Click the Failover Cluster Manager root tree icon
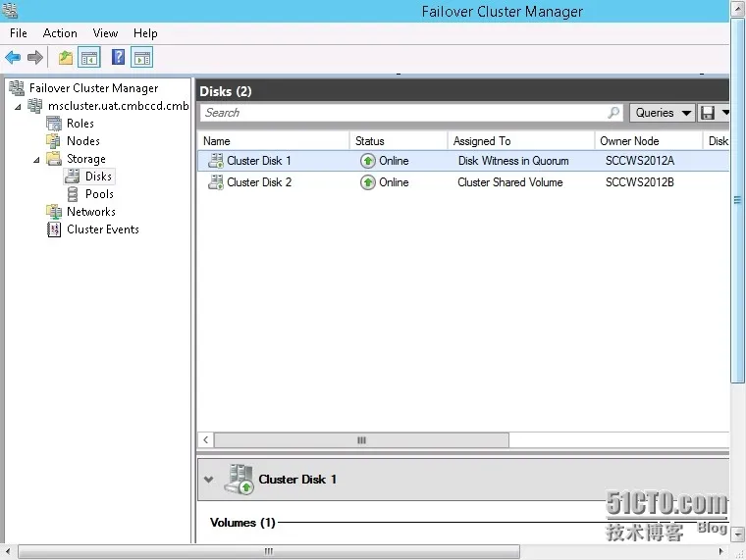The image size is (746, 560). click(17, 88)
